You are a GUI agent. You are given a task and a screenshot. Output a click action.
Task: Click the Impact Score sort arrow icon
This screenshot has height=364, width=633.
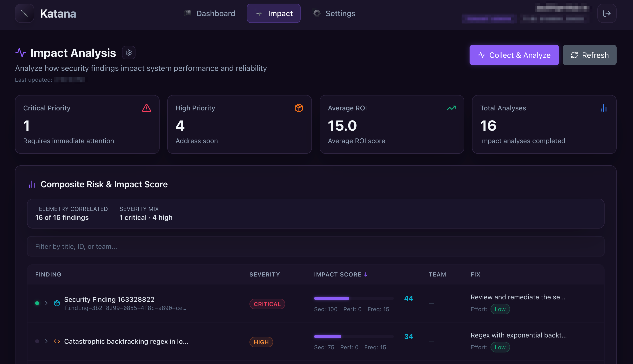pyautogui.click(x=365, y=274)
